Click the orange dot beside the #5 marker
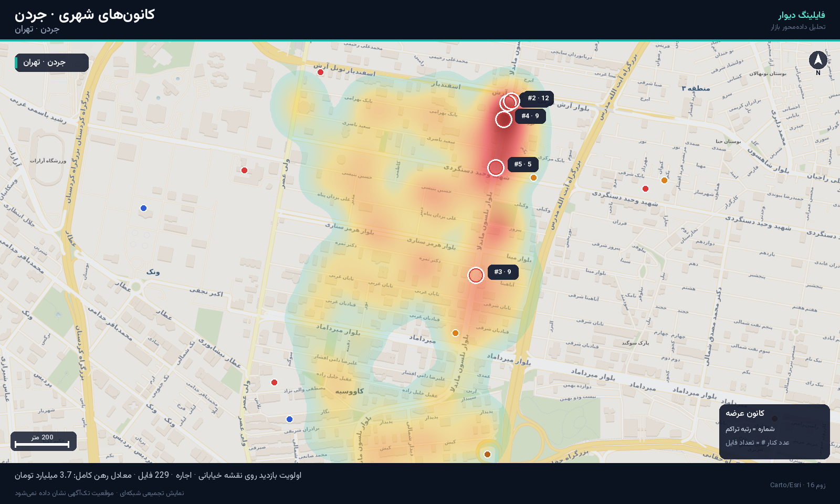The height and width of the screenshot is (504, 840). click(x=533, y=178)
